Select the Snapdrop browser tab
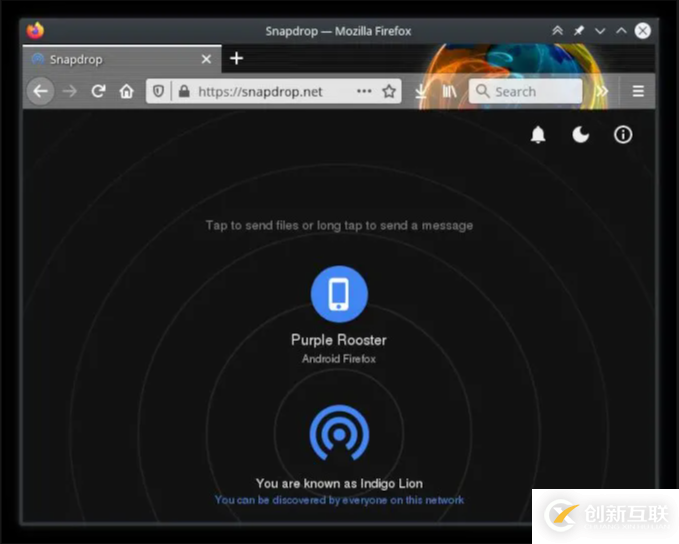Image resolution: width=679 pixels, height=544 pixels. tap(122, 59)
